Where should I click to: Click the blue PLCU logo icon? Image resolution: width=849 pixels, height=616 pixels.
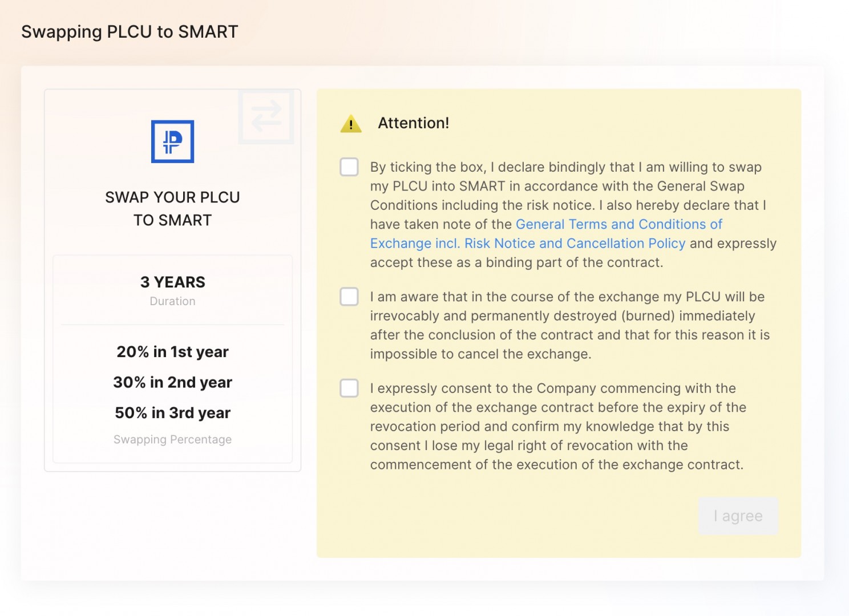click(172, 141)
